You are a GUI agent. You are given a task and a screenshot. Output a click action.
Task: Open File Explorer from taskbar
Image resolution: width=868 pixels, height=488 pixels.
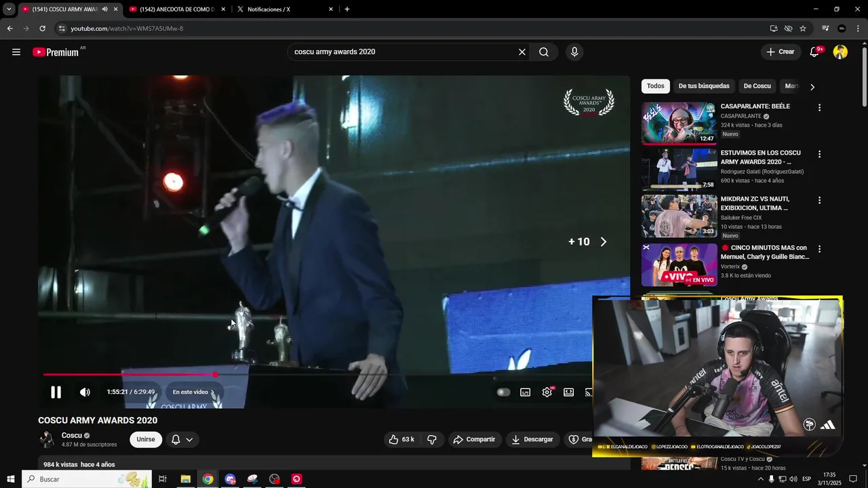pos(185,479)
